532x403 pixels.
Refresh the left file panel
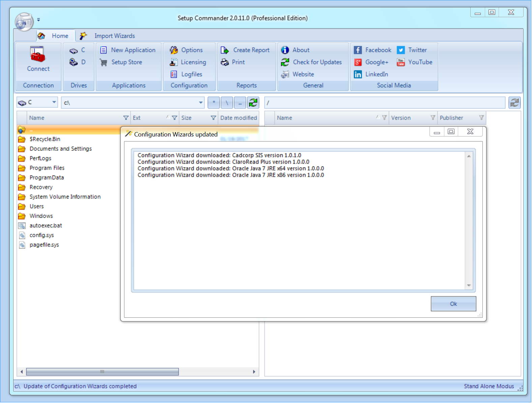(253, 103)
